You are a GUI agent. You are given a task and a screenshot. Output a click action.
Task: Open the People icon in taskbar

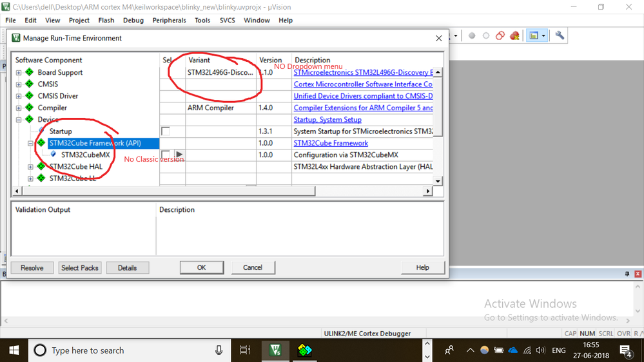tap(449, 350)
